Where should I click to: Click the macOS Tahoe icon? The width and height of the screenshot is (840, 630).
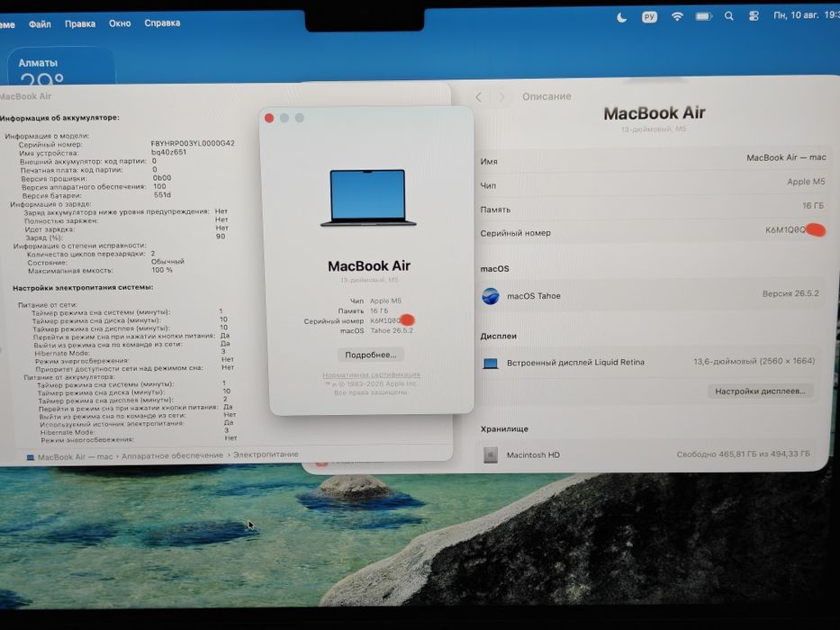click(x=490, y=296)
